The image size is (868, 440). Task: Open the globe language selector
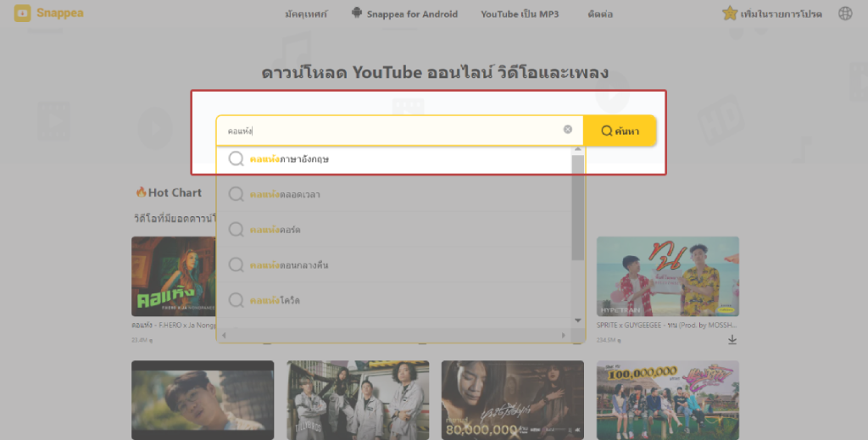(x=845, y=14)
